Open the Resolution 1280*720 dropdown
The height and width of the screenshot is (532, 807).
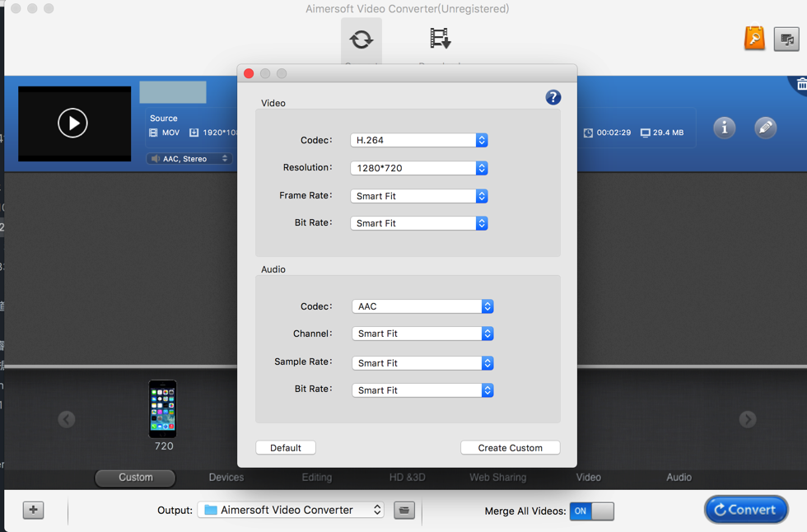[419, 168]
